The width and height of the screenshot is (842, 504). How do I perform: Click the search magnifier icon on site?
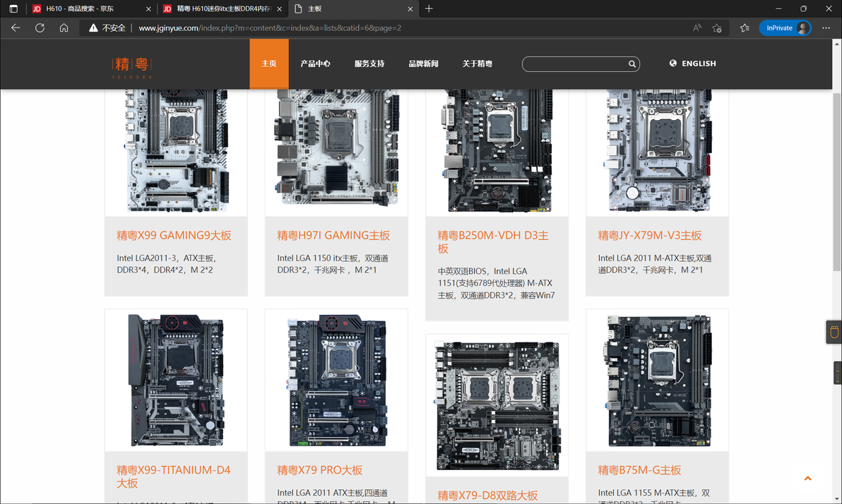632,64
